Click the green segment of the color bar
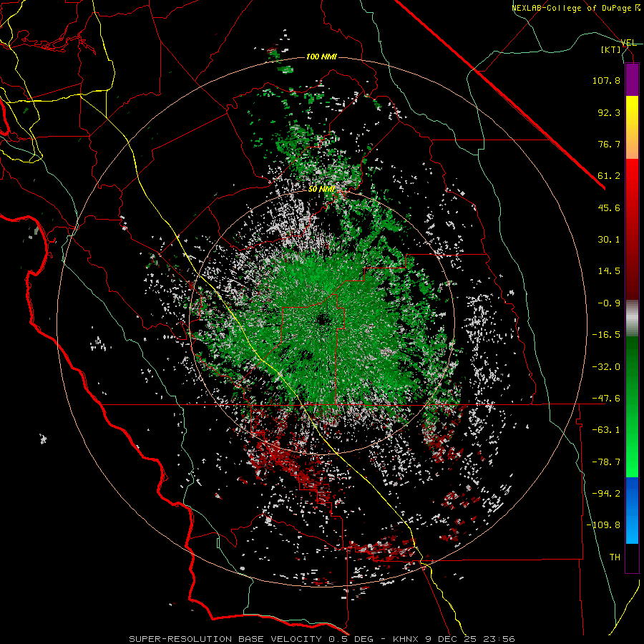Screen dimensions: 644x644 pos(632,406)
